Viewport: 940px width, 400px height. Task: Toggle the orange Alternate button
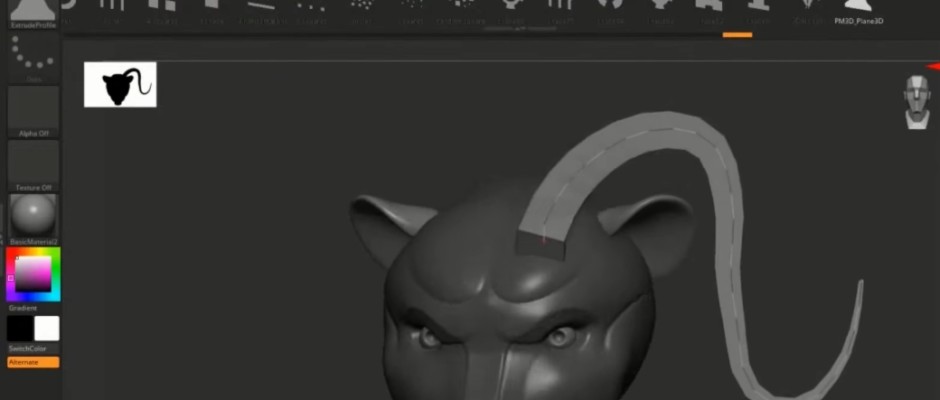[x=33, y=362]
